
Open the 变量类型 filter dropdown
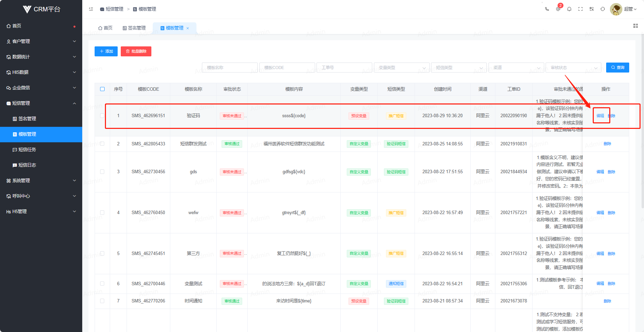[x=402, y=67]
